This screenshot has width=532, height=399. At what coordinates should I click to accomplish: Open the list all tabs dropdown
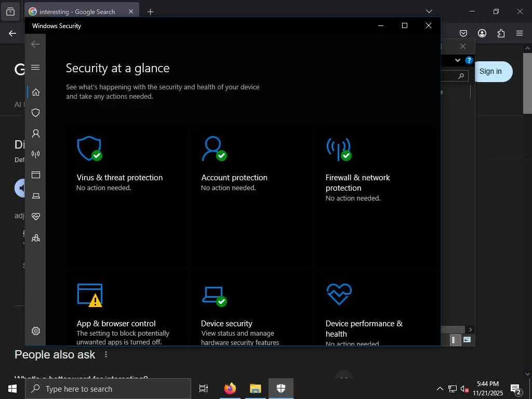coord(429,11)
